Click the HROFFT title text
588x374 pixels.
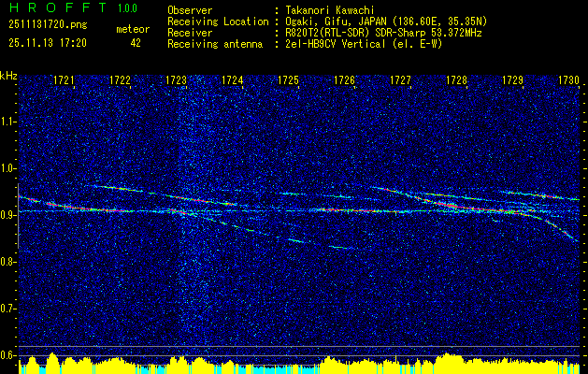pos(58,7)
